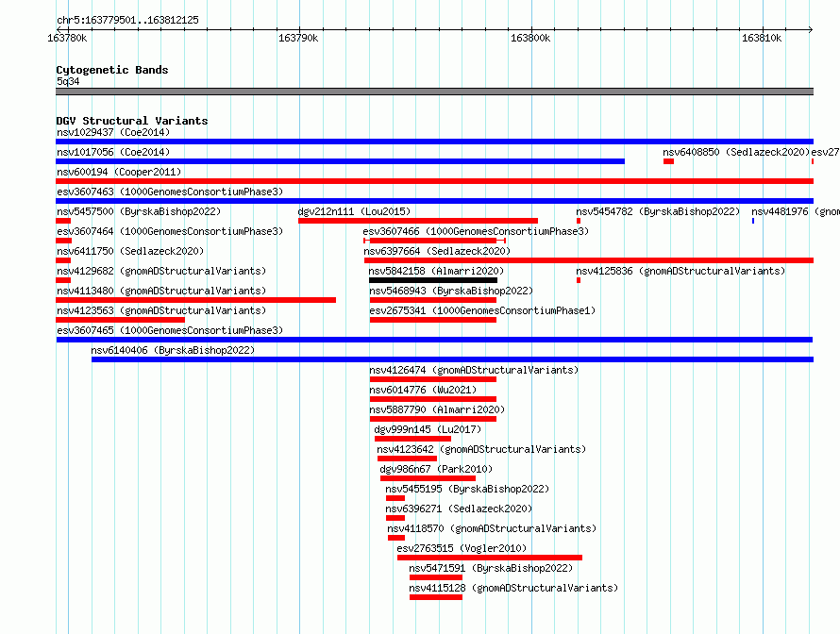840x634 pixels.
Task: Open nsv6397664 (Sedlazeck2020) label
Action: tap(437, 251)
